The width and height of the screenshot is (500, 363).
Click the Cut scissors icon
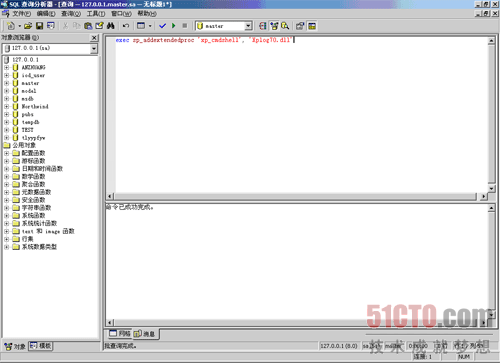[x=65, y=26]
